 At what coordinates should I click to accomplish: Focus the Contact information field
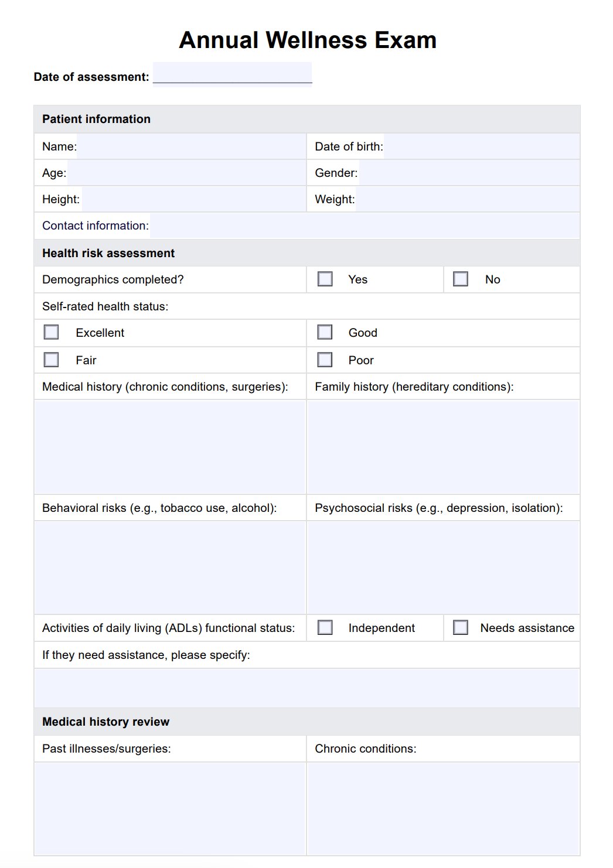364,225
